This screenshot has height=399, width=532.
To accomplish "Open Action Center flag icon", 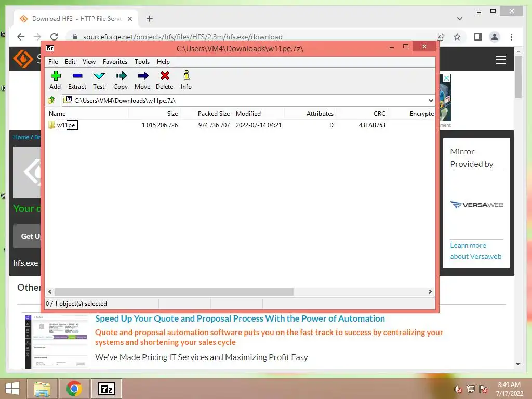I will [483, 389].
